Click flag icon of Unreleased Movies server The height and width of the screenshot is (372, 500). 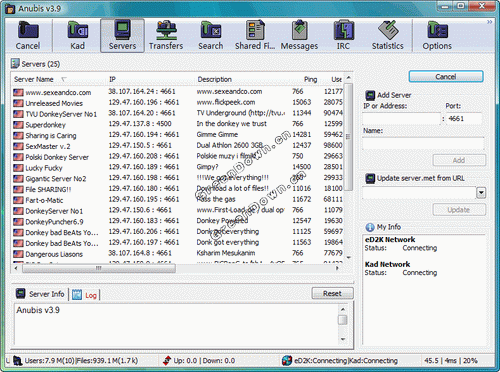[18, 103]
